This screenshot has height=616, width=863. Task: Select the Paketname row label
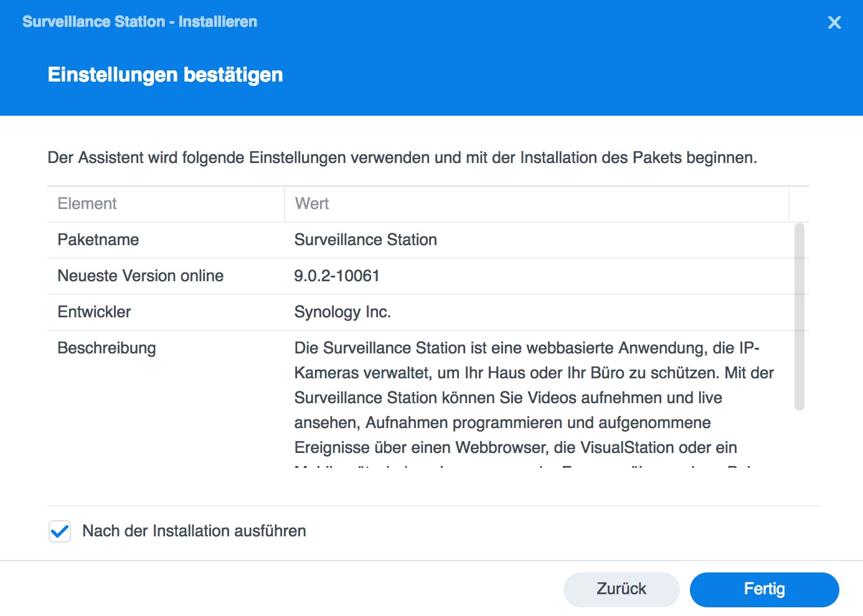[98, 240]
